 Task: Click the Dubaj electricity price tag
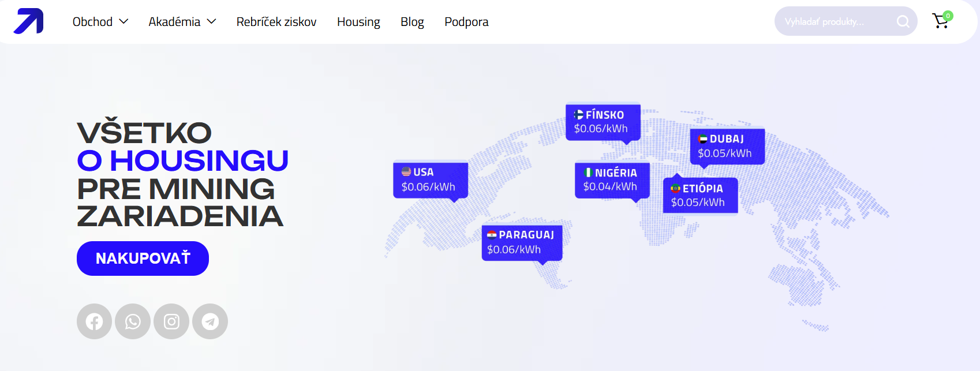(x=727, y=146)
